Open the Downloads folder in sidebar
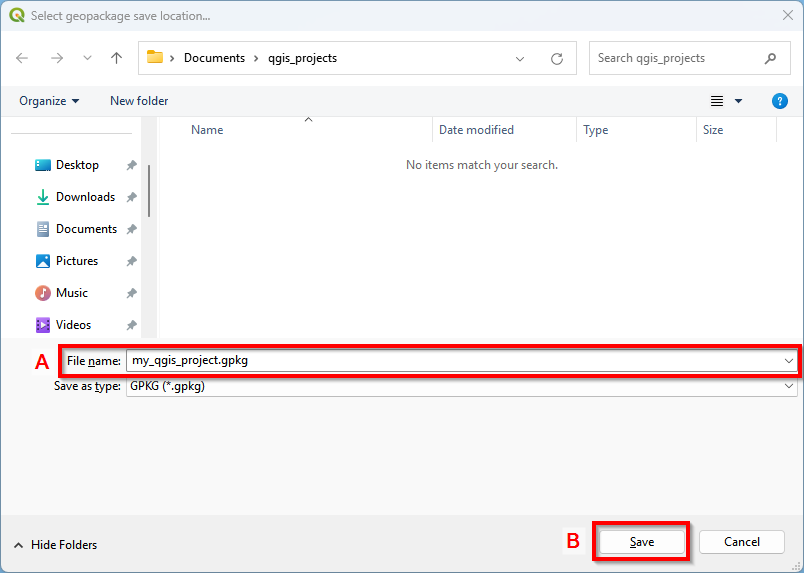The height and width of the screenshot is (573, 804). pyautogui.click(x=85, y=197)
